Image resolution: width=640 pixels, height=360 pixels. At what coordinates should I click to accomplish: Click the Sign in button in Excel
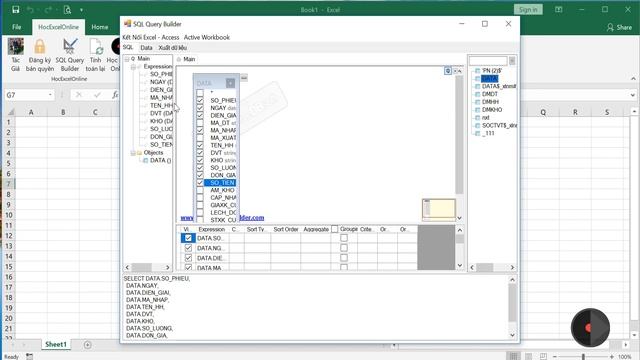coord(528,10)
